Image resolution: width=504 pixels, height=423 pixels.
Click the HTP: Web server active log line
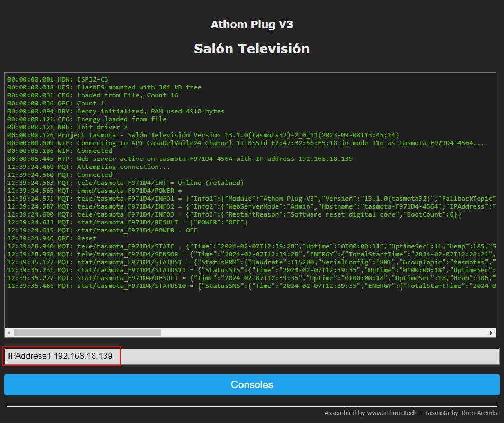180,159
